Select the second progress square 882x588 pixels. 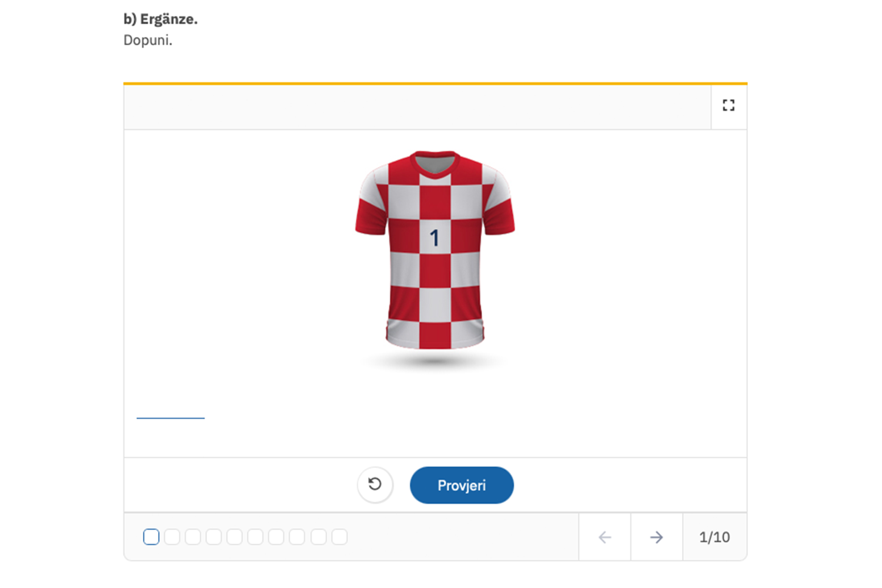tap(172, 537)
